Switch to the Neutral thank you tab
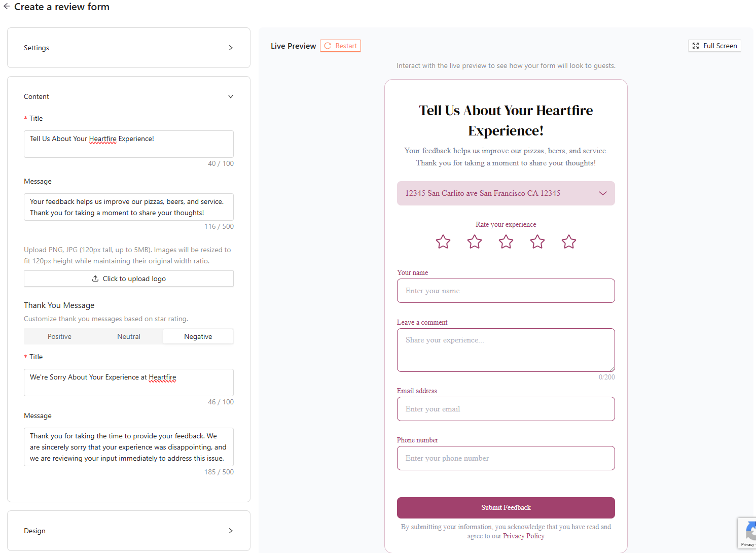Screen dimensions: 756x553 pos(129,336)
